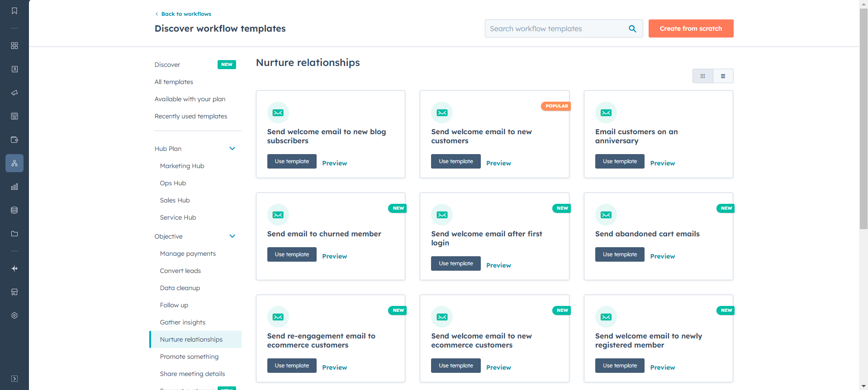
Task: Expand the sidebar with arrow icon
Action: [x=14, y=379]
